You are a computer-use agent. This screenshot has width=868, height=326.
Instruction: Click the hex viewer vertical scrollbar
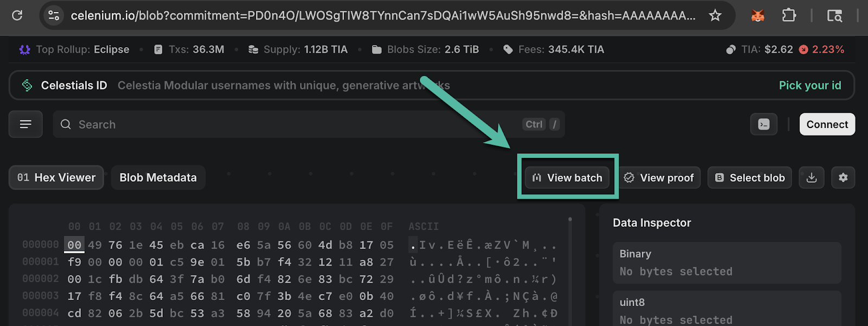pos(570,266)
